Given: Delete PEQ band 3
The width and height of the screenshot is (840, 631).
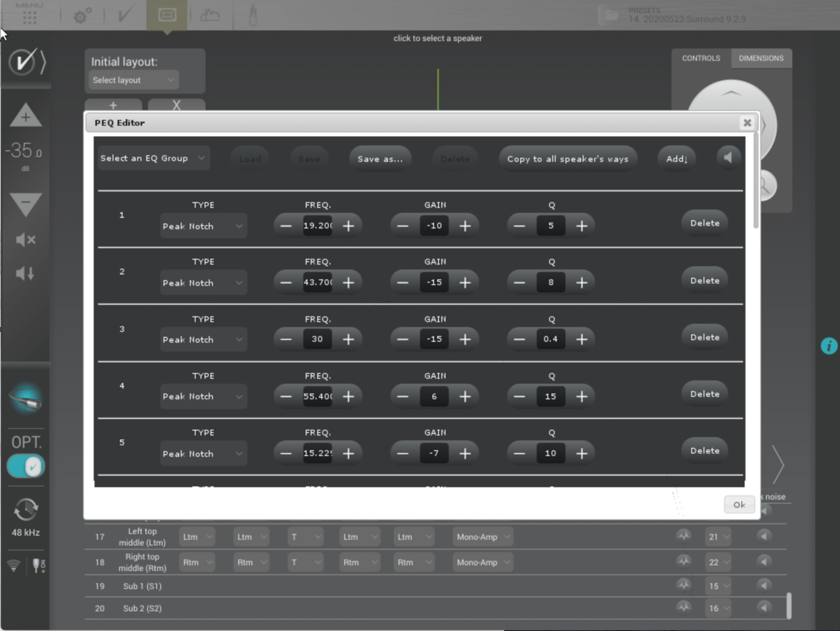Looking at the screenshot, I should (x=705, y=337).
